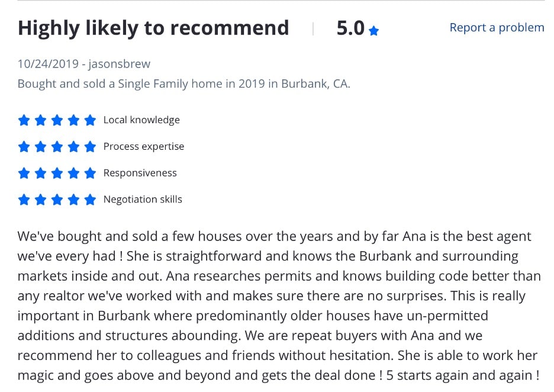Click the fifth star in Negotiation skills row
The width and height of the screenshot is (554, 392).
(90, 200)
